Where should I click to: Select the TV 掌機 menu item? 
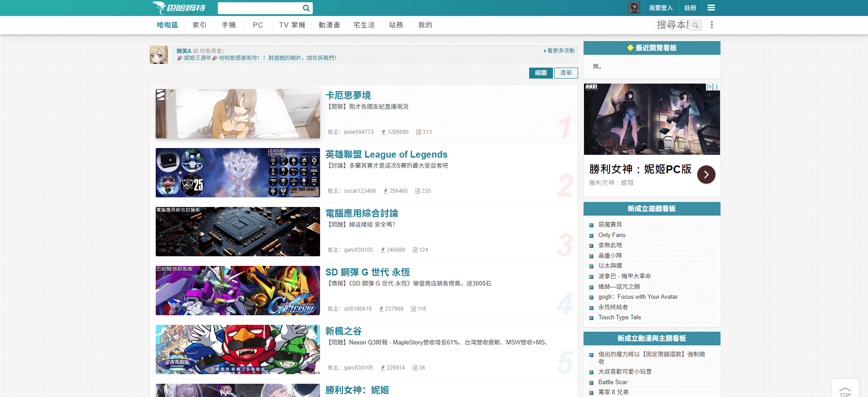point(292,25)
